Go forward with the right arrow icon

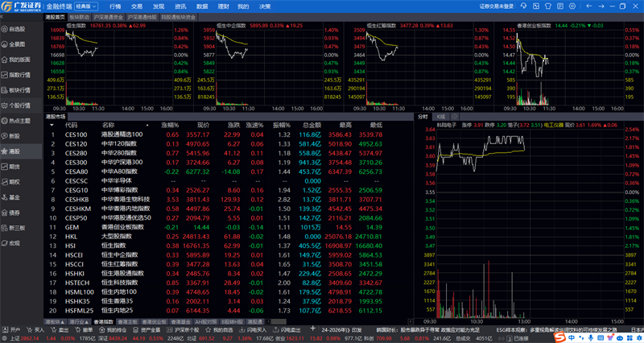click(601, 6)
